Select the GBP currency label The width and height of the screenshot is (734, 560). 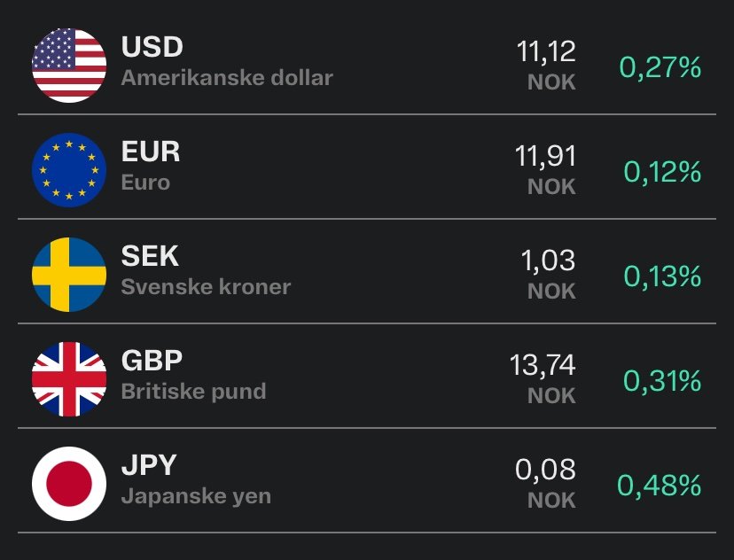point(152,361)
